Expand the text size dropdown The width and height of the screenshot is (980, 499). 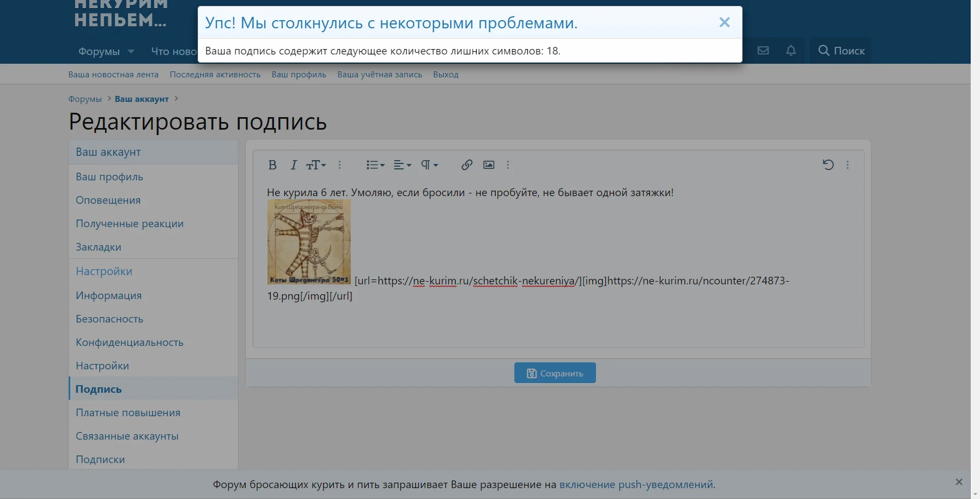tap(316, 165)
